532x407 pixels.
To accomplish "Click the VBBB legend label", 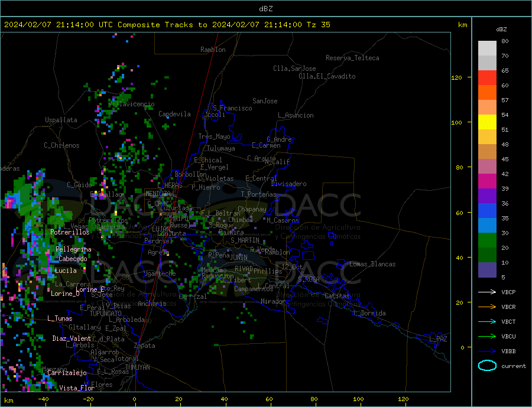I will coord(508,351).
